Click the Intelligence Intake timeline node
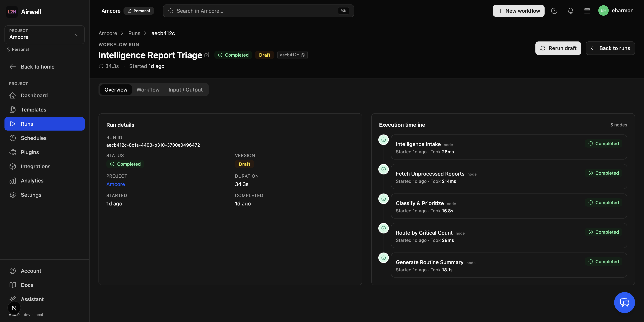Viewport: 644px width, 322px height. pyautogui.click(x=509, y=147)
